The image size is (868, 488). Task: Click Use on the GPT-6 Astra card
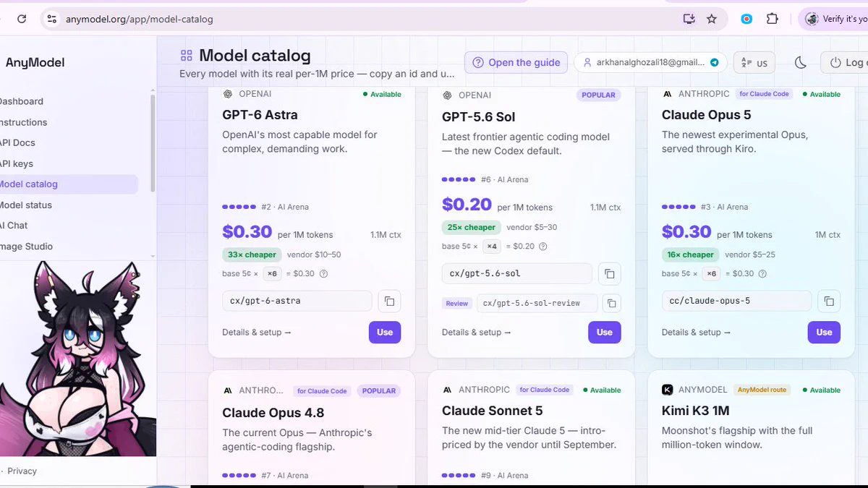(385, 333)
